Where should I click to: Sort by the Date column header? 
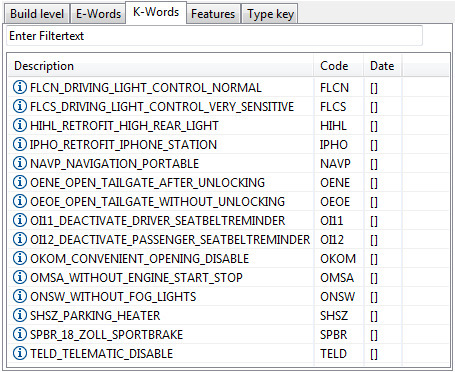tap(383, 66)
